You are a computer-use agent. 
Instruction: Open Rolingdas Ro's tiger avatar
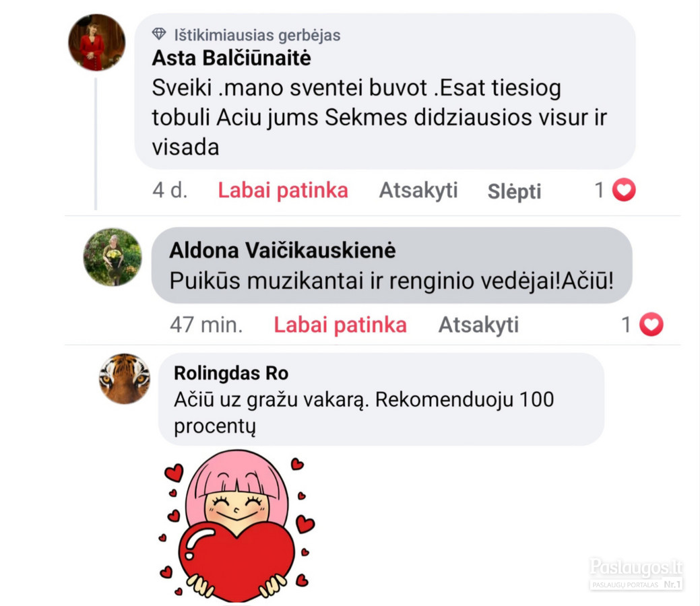[x=124, y=378]
